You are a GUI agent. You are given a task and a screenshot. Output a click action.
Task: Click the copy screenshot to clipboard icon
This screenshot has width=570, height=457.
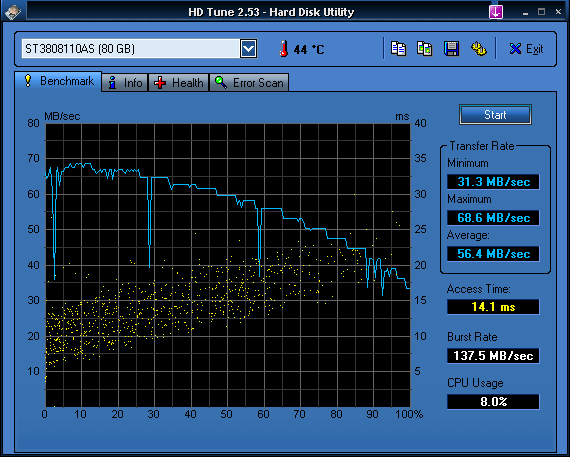pyautogui.click(x=425, y=49)
